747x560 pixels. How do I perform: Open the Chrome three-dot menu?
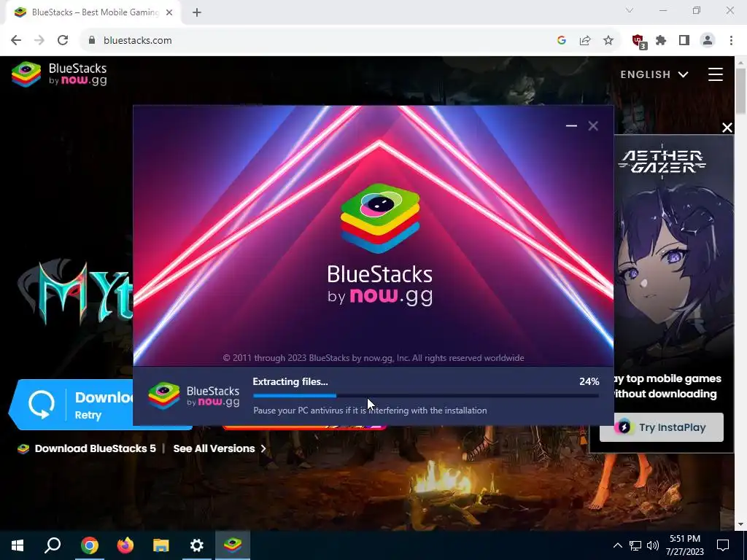click(x=731, y=41)
